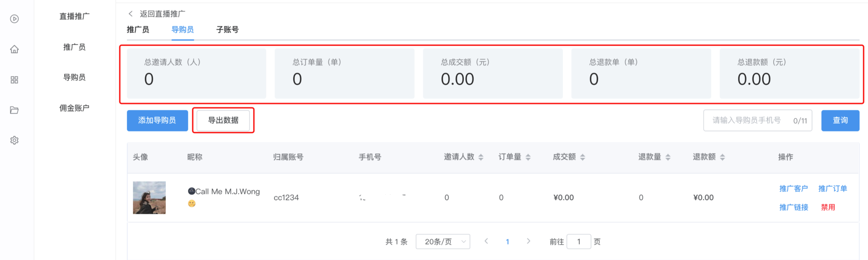The width and height of the screenshot is (868, 260).
Task: Sort the 退款额 column
Action: (x=722, y=157)
